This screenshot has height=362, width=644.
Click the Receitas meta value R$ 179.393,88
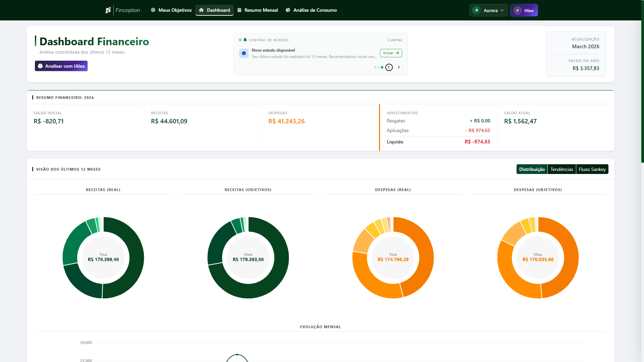(x=248, y=259)
